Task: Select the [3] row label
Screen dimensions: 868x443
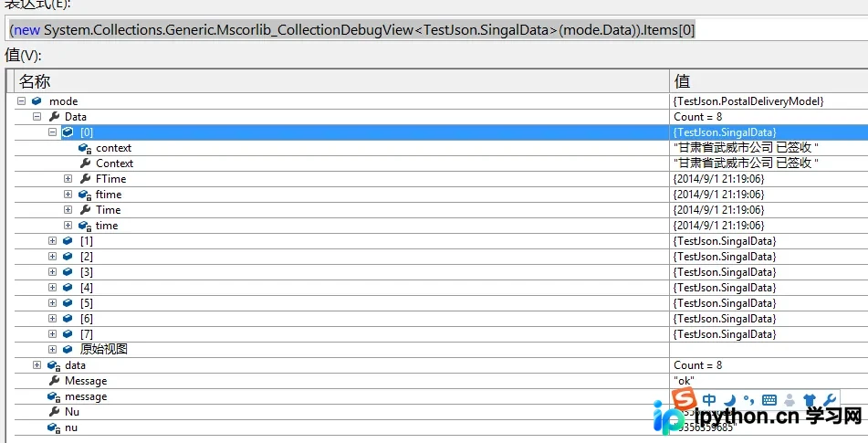Action: [x=87, y=272]
